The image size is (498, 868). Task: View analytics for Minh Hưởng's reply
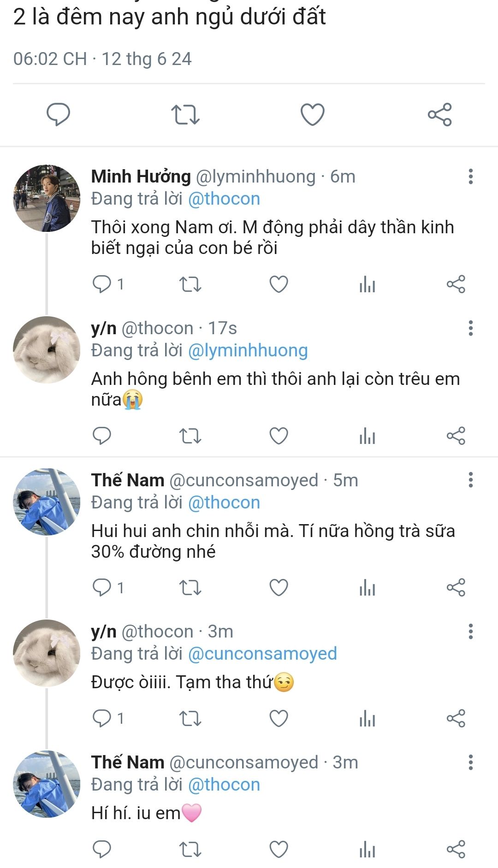tap(367, 284)
